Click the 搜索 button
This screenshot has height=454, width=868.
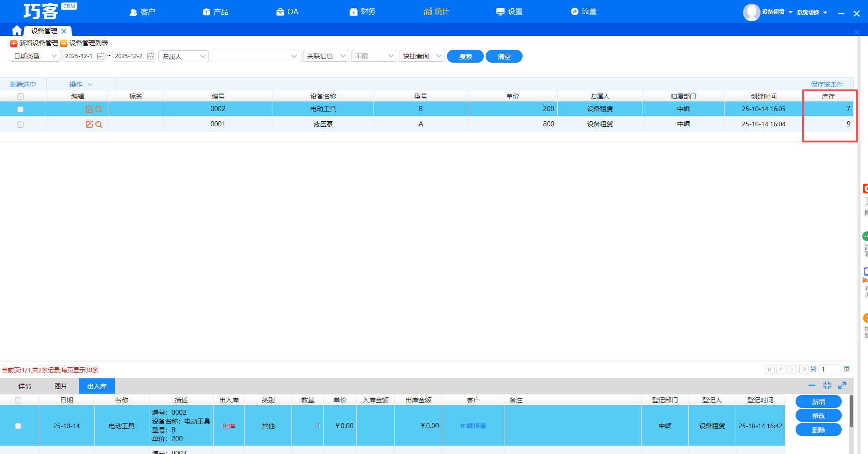pos(465,56)
